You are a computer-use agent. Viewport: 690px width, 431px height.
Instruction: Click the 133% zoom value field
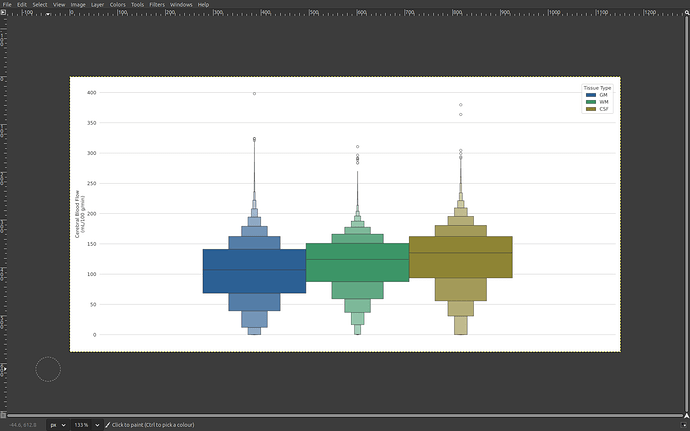[x=82, y=425]
